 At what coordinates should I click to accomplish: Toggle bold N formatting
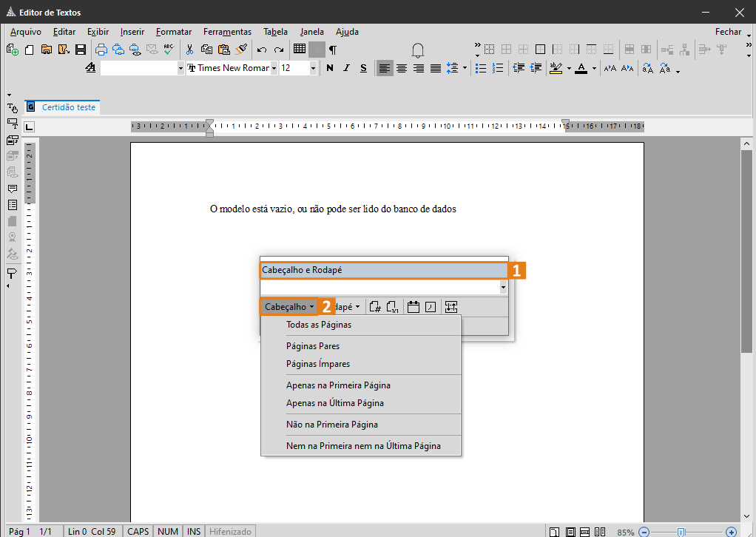coord(330,68)
